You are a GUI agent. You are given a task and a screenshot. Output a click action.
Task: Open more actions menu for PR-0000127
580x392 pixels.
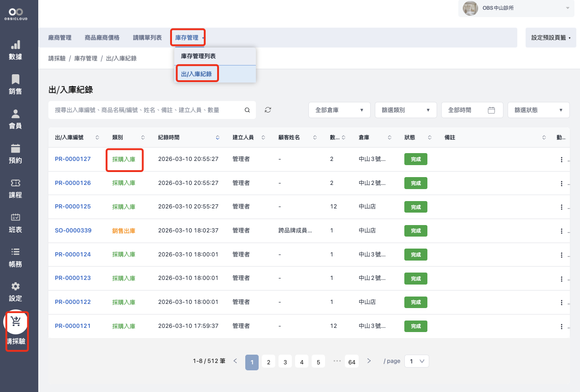click(561, 160)
